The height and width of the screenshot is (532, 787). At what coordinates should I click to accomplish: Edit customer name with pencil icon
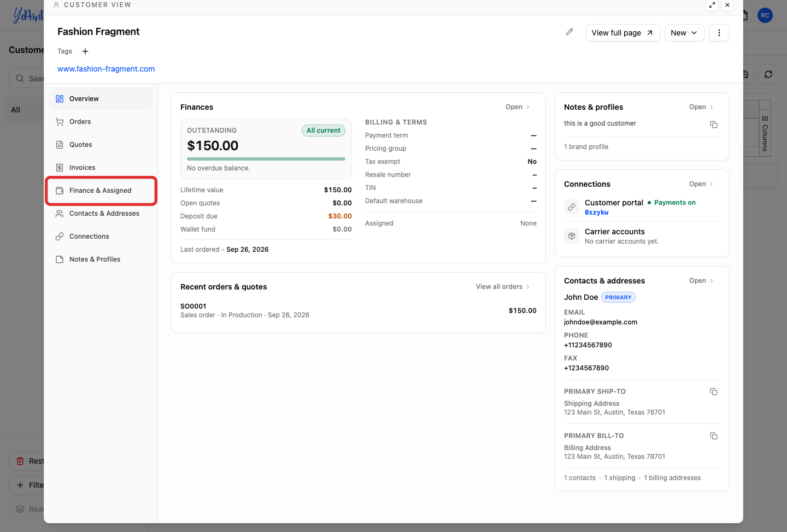(x=569, y=32)
